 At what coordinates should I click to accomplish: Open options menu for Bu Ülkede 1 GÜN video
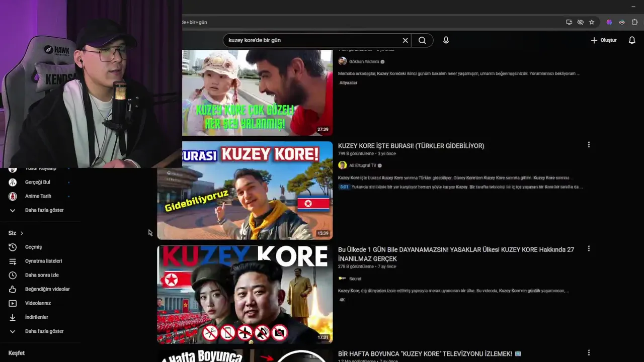[x=589, y=249]
